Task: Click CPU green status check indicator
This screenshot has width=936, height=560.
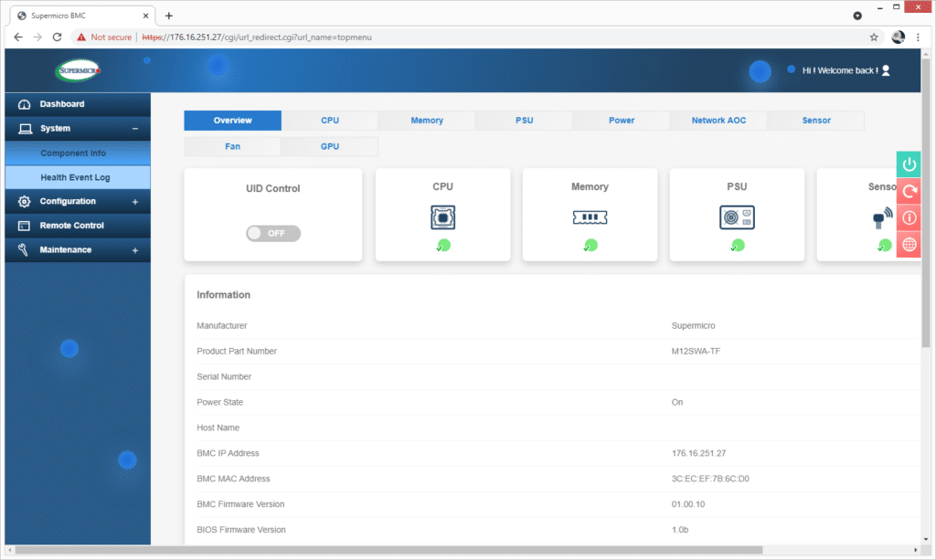Action: [443, 245]
